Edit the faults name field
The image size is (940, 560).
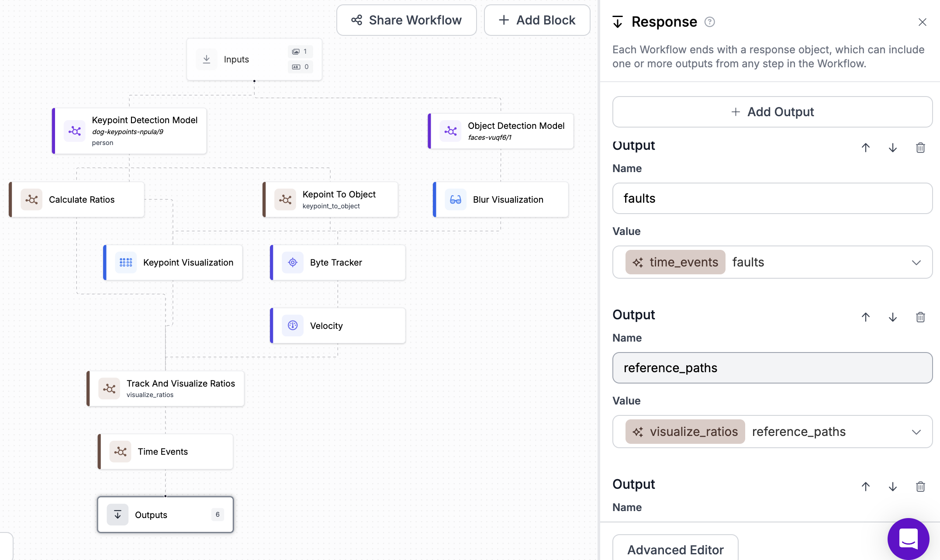coord(772,198)
